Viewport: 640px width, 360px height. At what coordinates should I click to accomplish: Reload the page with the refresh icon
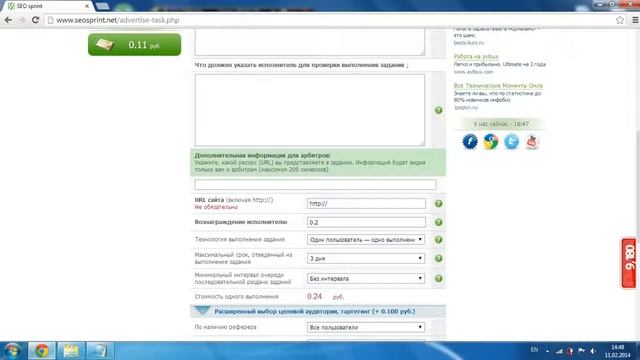click(36, 20)
